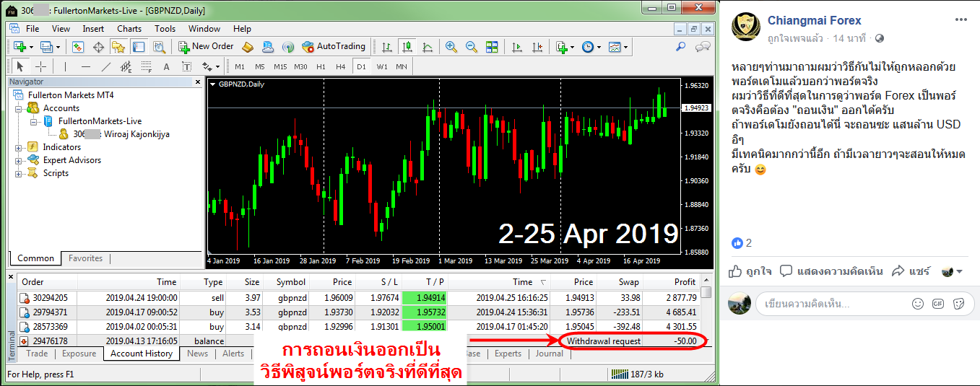
Task: Switch timeframe to H1
Action: 321,66
